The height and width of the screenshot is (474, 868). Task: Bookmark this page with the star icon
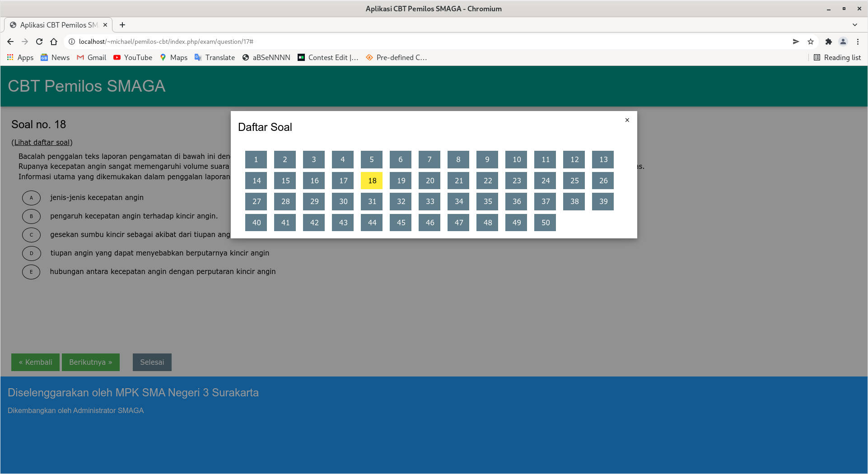811,42
